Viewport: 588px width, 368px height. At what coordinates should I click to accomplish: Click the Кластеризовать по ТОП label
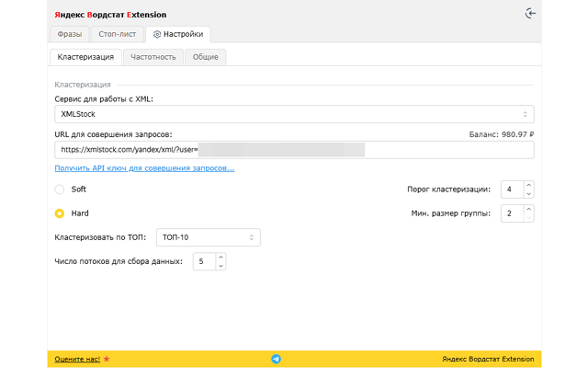[x=100, y=237]
